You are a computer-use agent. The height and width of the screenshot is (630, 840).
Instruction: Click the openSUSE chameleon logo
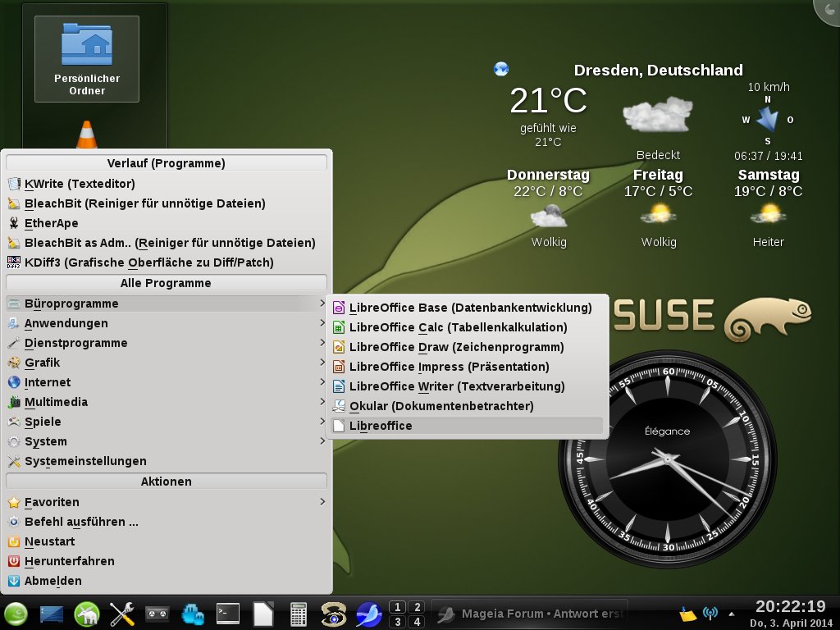pos(767,320)
